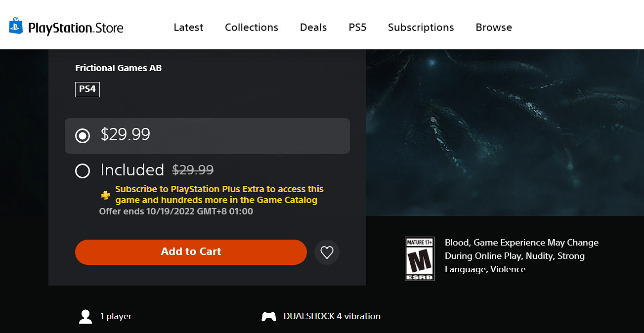Go to Collections in the navigation
This screenshot has width=644, height=333.
click(251, 28)
